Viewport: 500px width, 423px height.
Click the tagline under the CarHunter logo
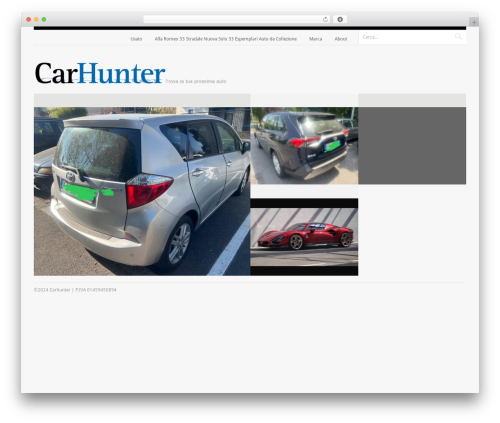pos(196,81)
